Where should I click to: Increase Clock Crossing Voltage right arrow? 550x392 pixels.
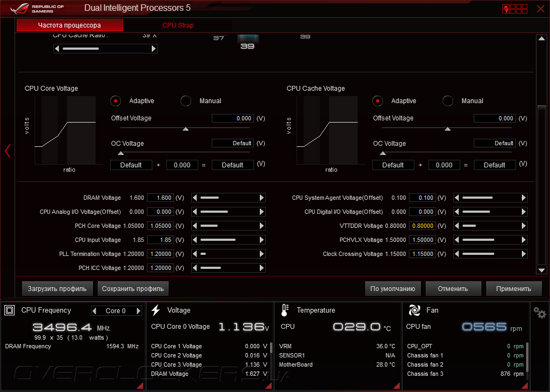coord(524,254)
